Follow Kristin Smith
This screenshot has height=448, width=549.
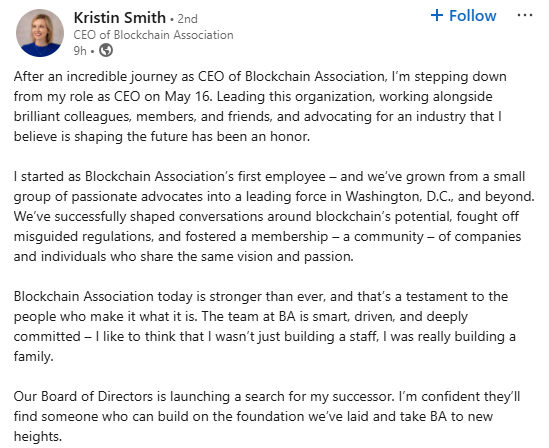463,15
